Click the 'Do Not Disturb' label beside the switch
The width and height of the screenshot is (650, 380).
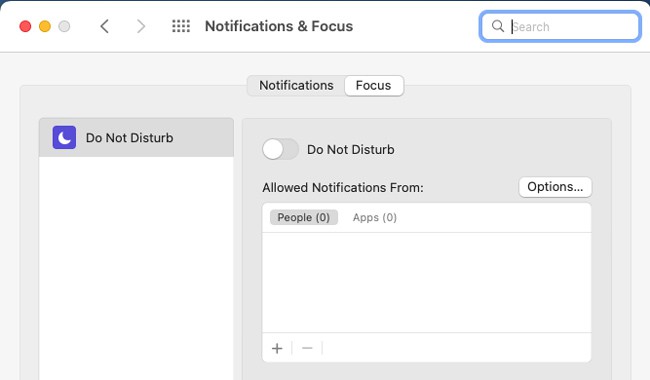coord(351,150)
